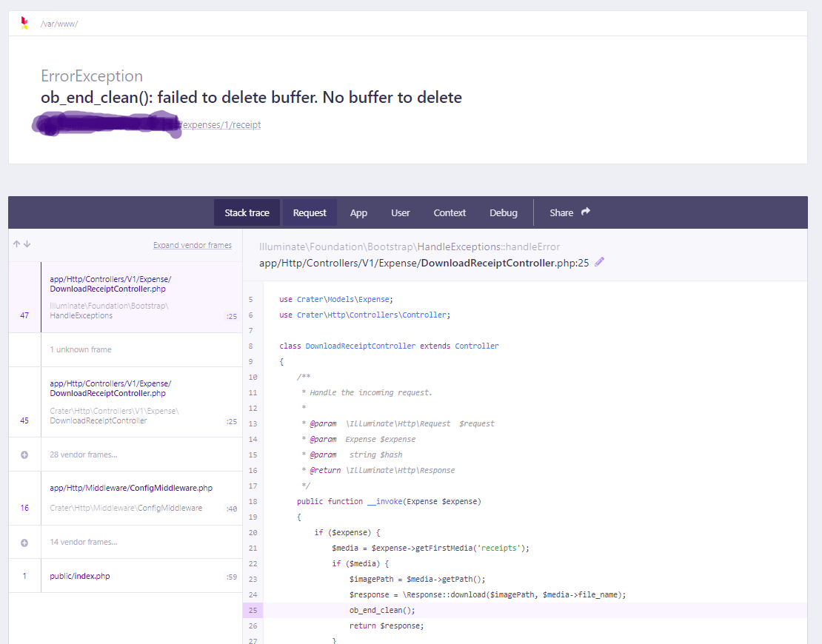Click the Share arrow icon
Screen dimensions: 822x644
pyautogui.click(x=585, y=212)
